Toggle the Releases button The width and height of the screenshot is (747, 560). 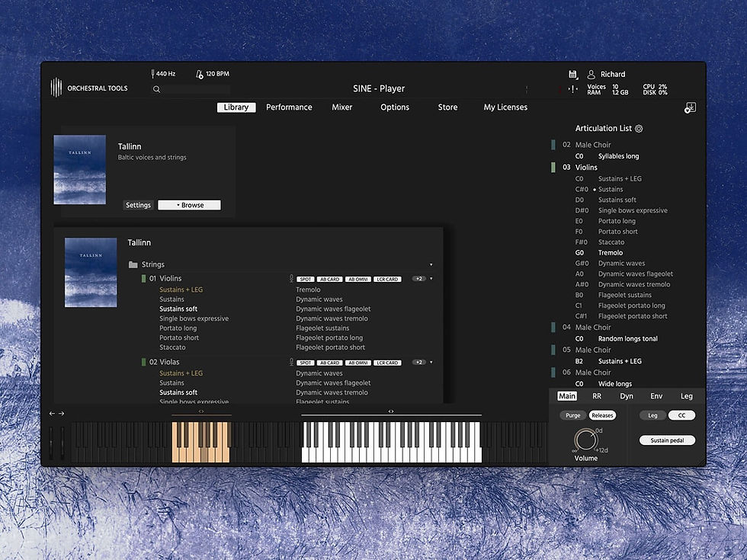tap(602, 415)
